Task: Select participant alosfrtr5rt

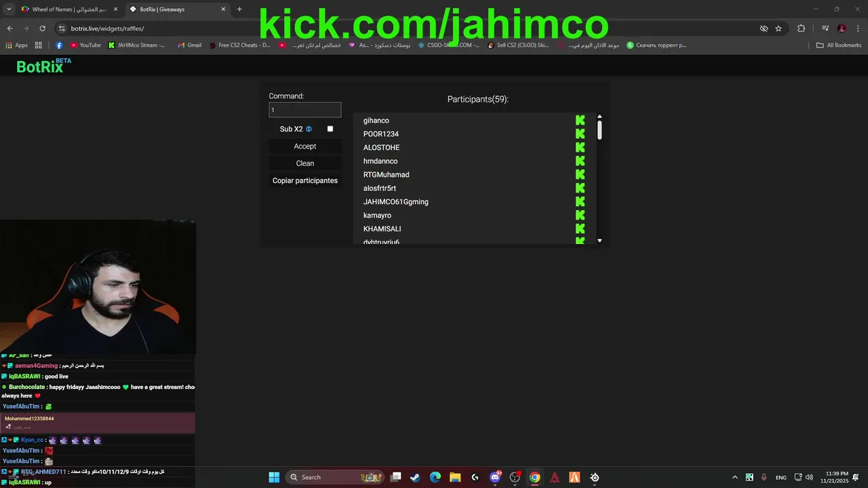Action: pos(380,188)
